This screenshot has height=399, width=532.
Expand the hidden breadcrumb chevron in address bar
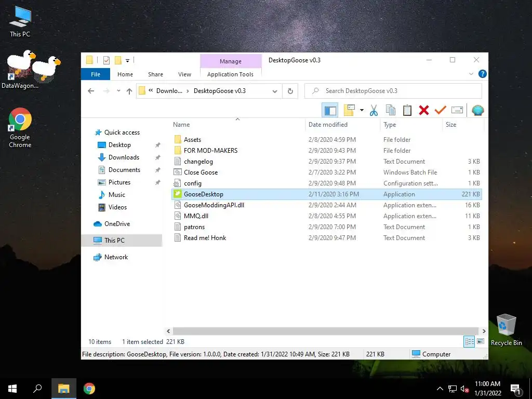(x=151, y=90)
